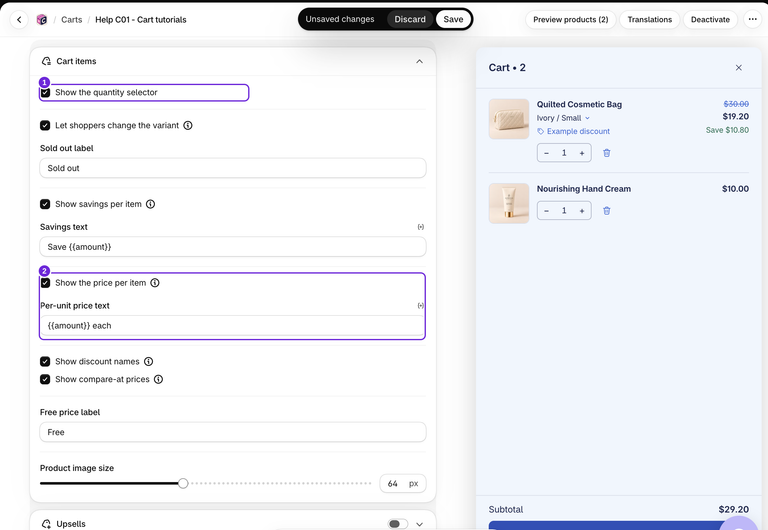
Task: Increase quantity of Quilted Cosmetic Bag
Action: coord(582,153)
